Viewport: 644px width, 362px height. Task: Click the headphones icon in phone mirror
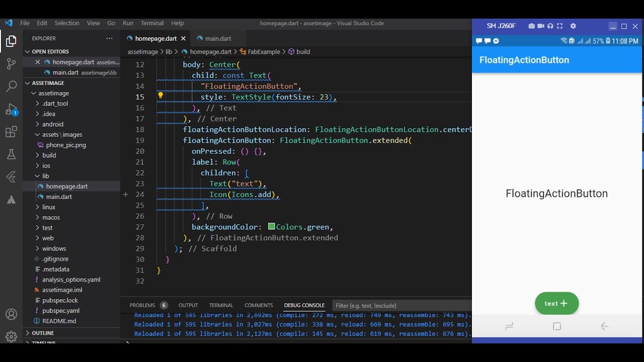coord(550,26)
